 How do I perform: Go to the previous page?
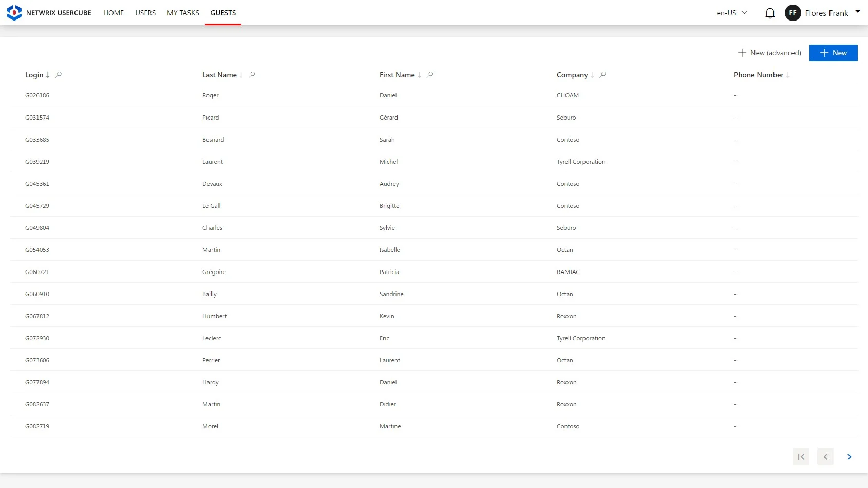pos(825,457)
